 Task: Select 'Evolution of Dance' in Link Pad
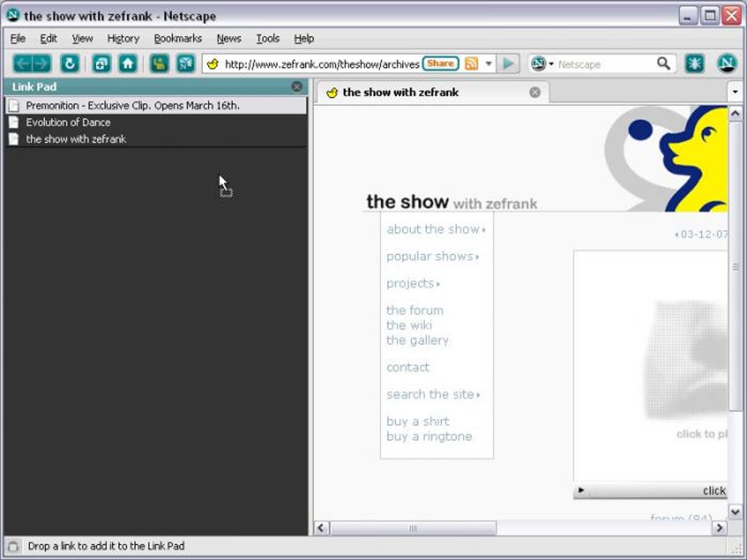pyautogui.click(x=68, y=122)
